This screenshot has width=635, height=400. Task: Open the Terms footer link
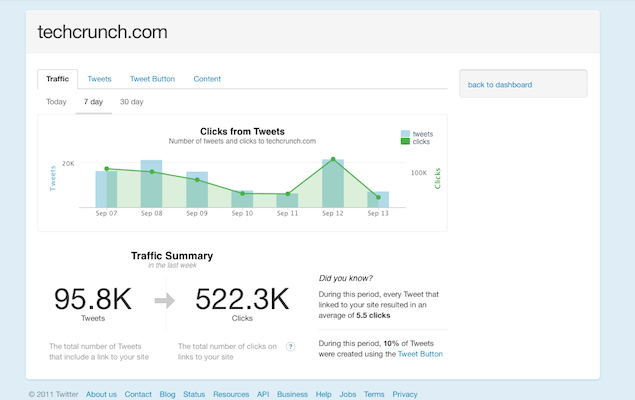coord(374,394)
